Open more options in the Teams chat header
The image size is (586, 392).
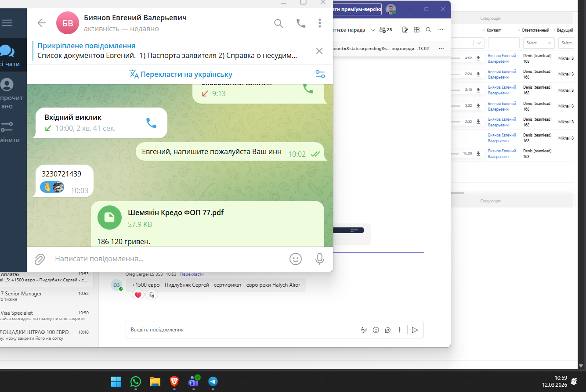[441, 30]
